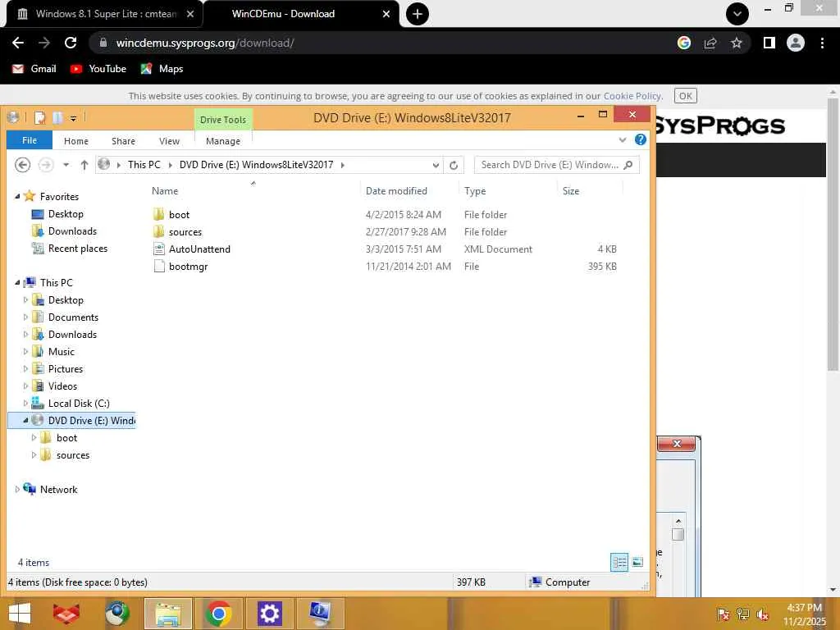Click the Explorer Properties quick access icon
Screen dimensions: 840x630
[x=39, y=117]
